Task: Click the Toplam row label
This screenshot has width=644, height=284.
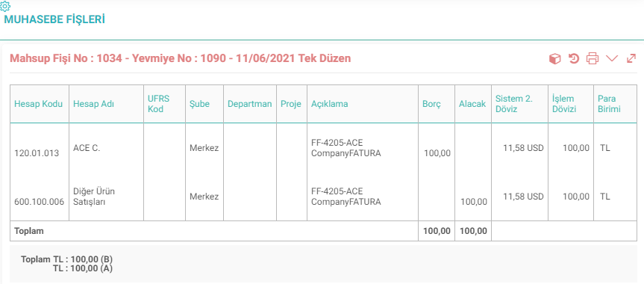Action: click(29, 231)
